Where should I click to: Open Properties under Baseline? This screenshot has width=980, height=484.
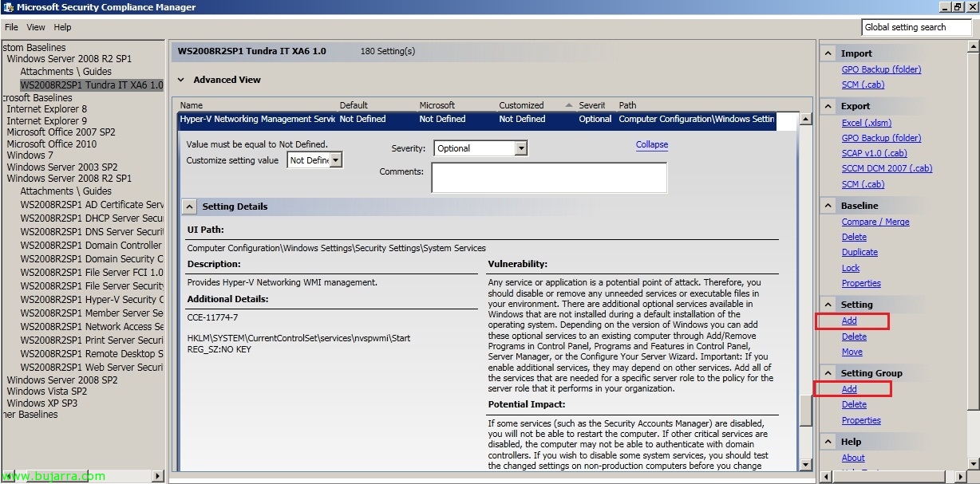(861, 283)
